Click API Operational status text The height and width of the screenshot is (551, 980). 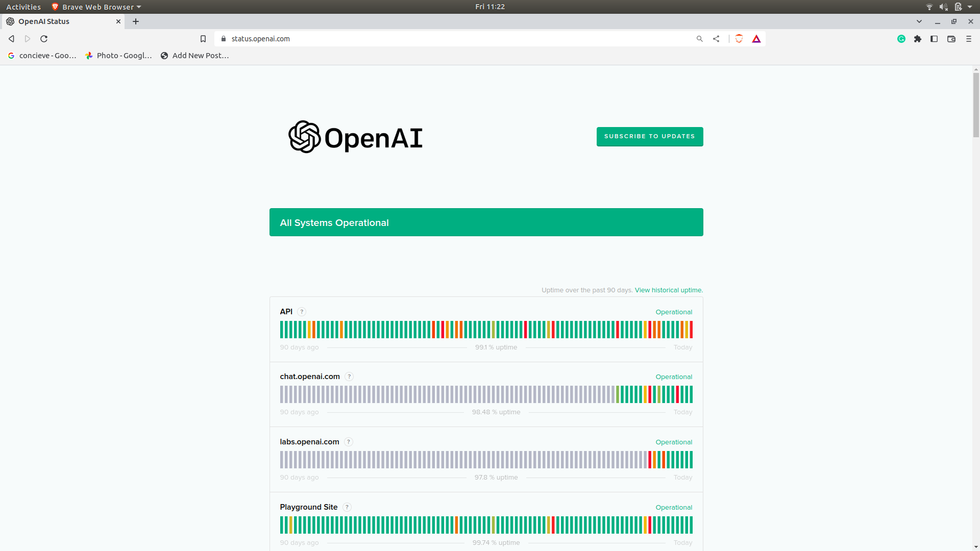click(x=674, y=312)
